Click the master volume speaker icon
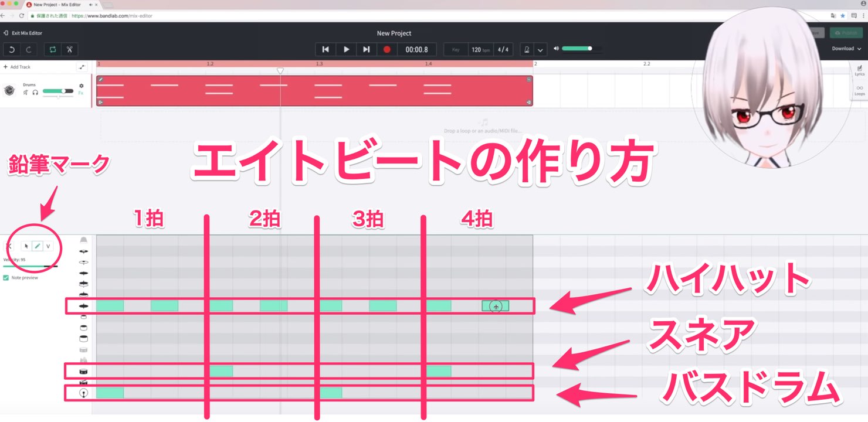This screenshot has width=868, height=422. point(556,49)
